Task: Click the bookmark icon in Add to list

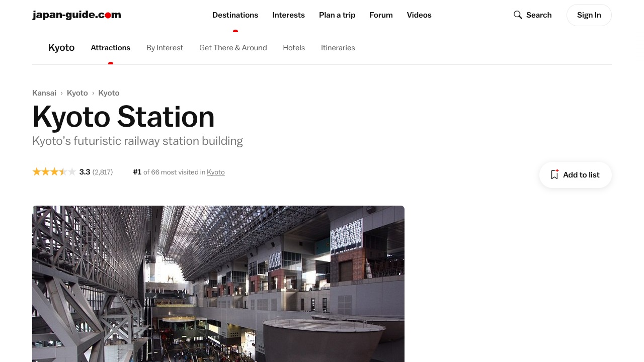Action: point(554,175)
